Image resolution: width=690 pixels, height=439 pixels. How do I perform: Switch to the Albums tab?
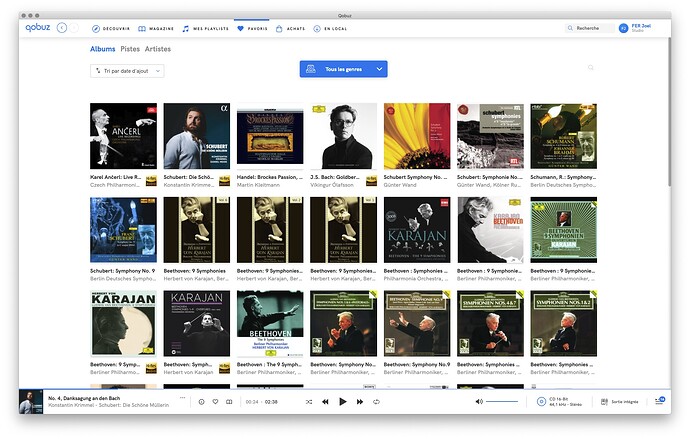click(x=103, y=49)
